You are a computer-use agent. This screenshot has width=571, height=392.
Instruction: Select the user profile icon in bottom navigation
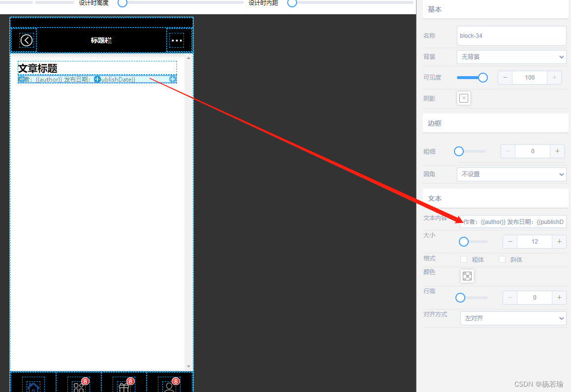click(x=169, y=387)
